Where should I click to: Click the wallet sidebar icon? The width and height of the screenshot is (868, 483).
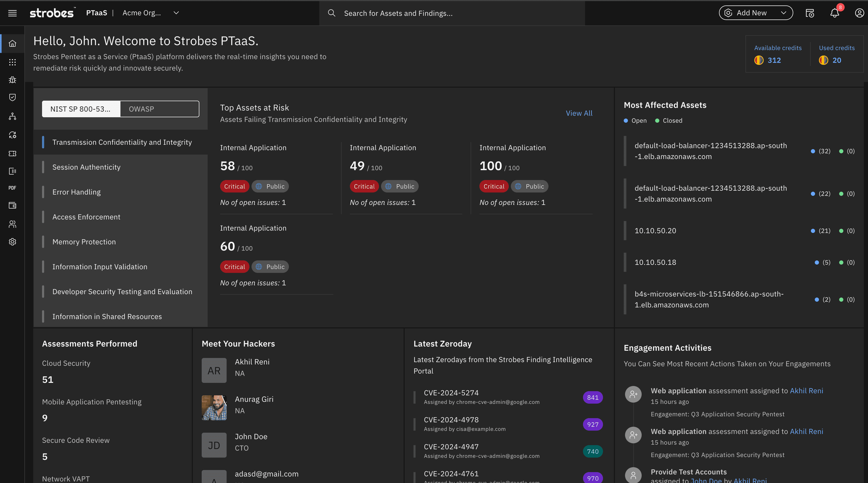[x=12, y=205]
